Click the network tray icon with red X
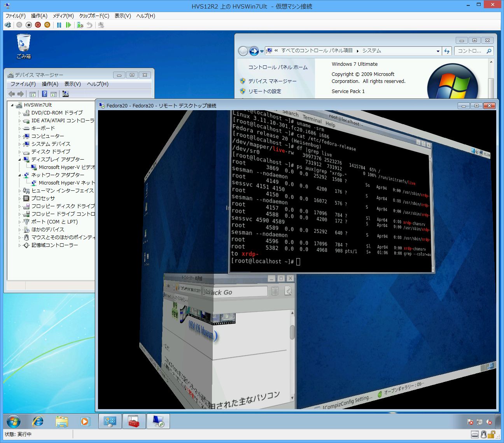This screenshot has height=443, width=504. [x=479, y=422]
